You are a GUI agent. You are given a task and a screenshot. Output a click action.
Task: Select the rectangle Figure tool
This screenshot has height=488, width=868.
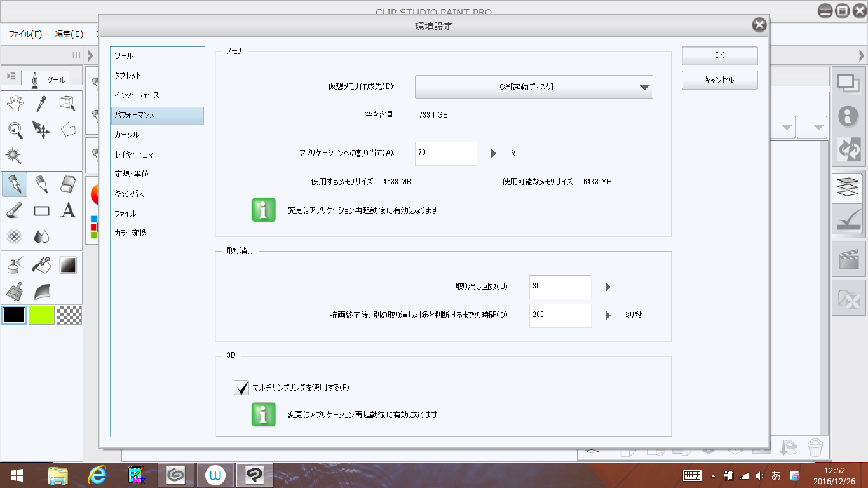pyautogui.click(x=41, y=211)
